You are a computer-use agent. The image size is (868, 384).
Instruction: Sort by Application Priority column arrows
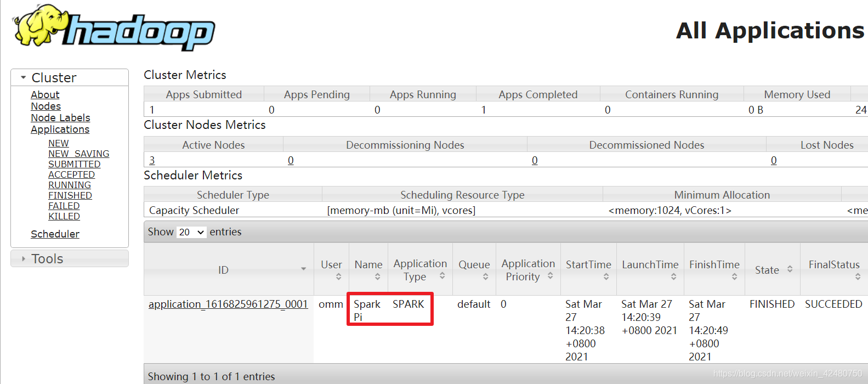click(550, 275)
